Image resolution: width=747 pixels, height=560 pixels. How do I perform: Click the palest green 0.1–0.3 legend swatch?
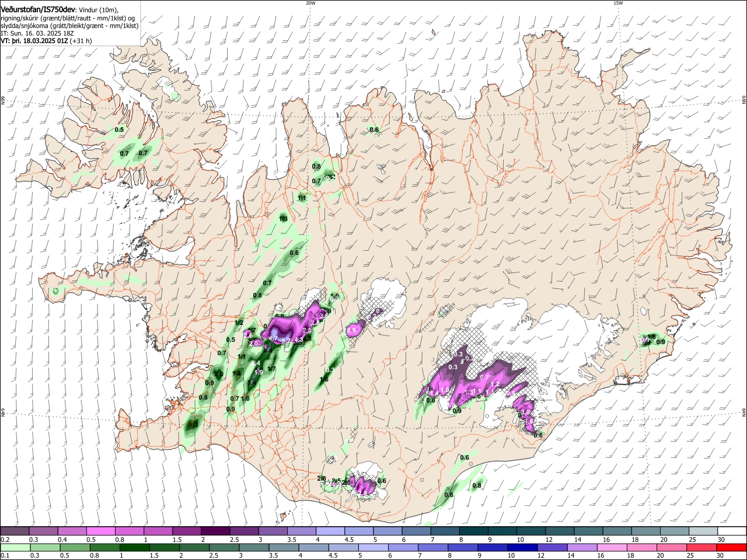point(15,547)
